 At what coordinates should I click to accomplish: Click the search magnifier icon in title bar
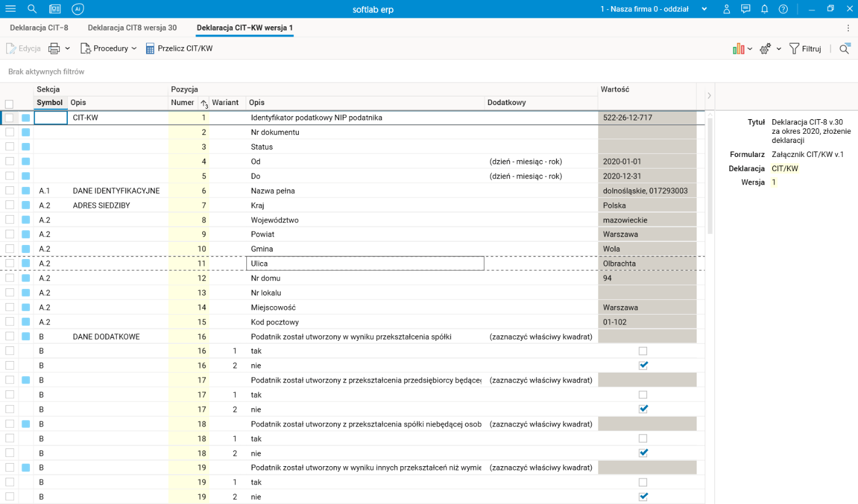click(x=32, y=9)
